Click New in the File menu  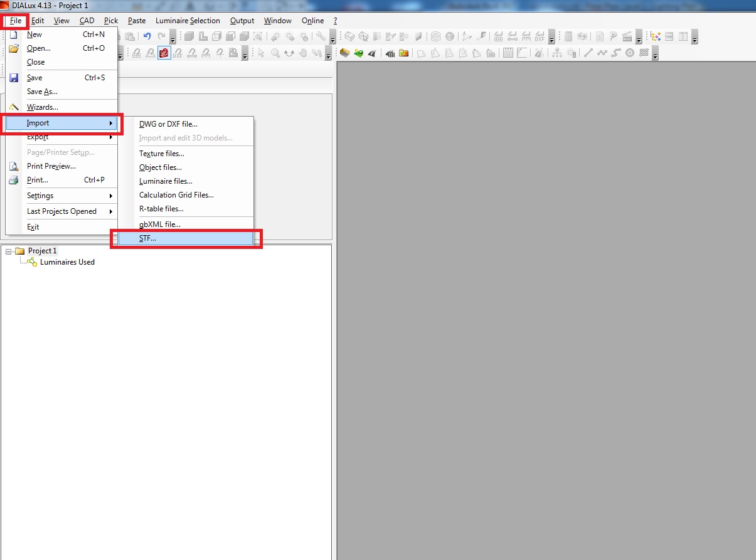[61, 34]
